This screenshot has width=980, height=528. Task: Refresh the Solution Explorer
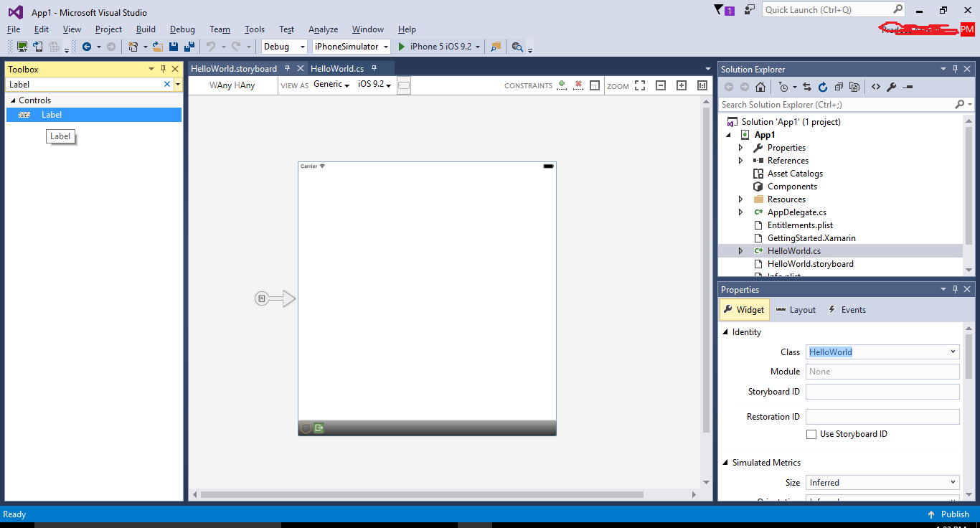point(823,87)
